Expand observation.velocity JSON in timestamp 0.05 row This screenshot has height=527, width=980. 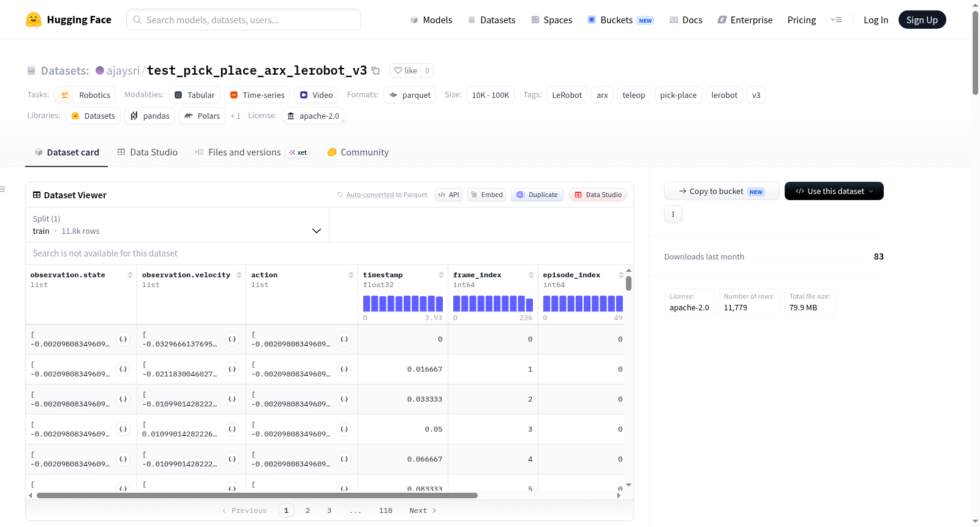pyautogui.click(x=232, y=429)
